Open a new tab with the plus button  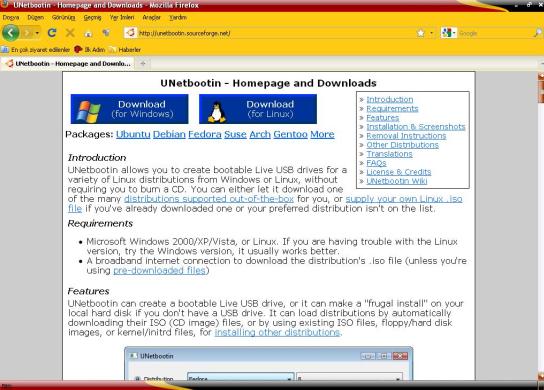(x=143, y=63)
